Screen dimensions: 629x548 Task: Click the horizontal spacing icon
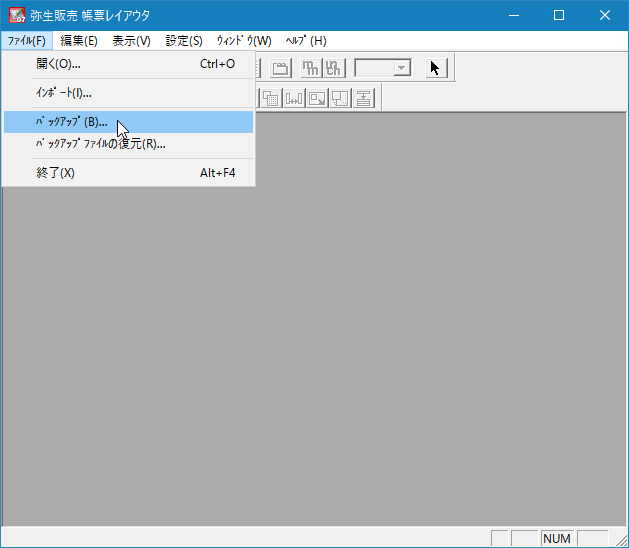pos(294,98)
